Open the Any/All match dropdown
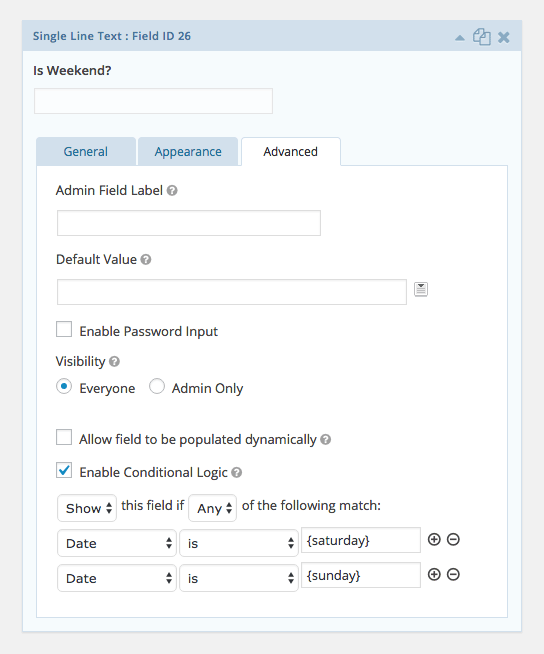Image resolution: width=544 pixels, height=654 pixels. coord(212,508)
